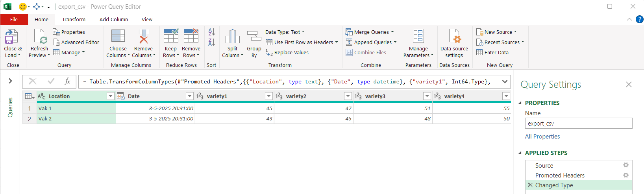
Task: Open settings gear for Promoted Headers step
Action: tap(626, 175)
